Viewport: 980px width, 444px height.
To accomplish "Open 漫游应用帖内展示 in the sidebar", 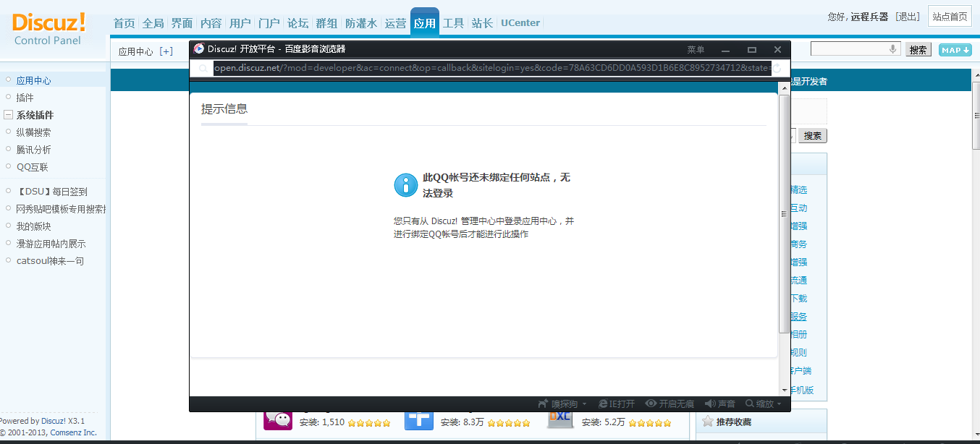I will pyautogui.click(x=51, y=244).
